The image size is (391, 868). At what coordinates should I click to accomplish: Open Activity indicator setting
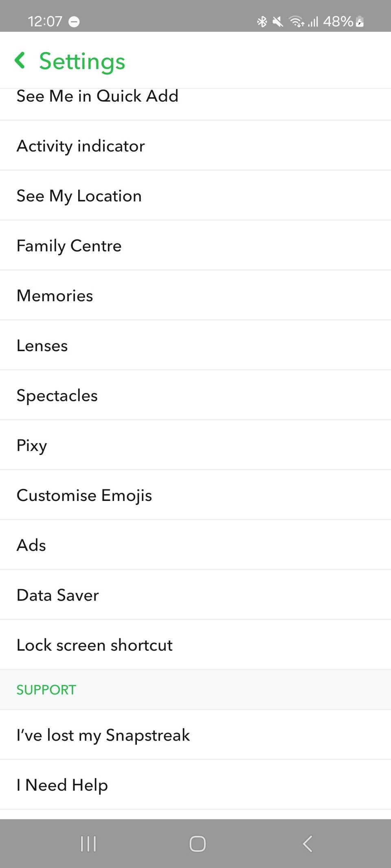pyautogui.click(x=81, y=146)
